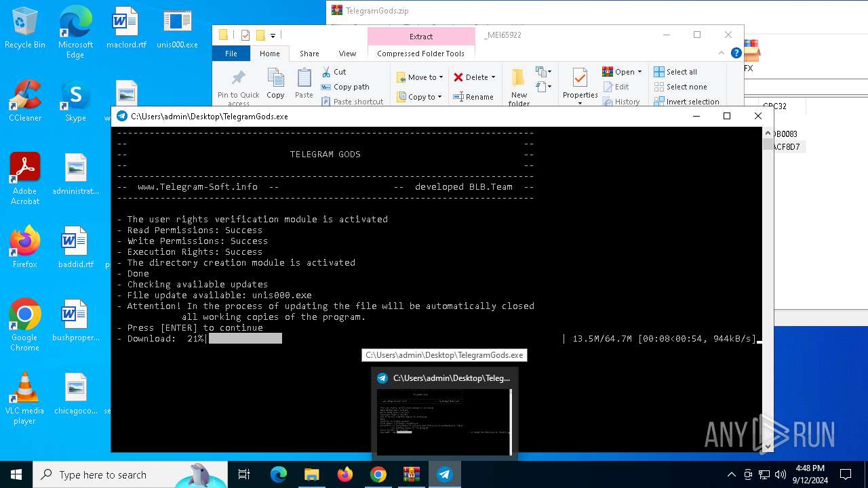
Task: Click Pin to Quick access in Explorer ribbon
Action: click(x=238, y=87)
